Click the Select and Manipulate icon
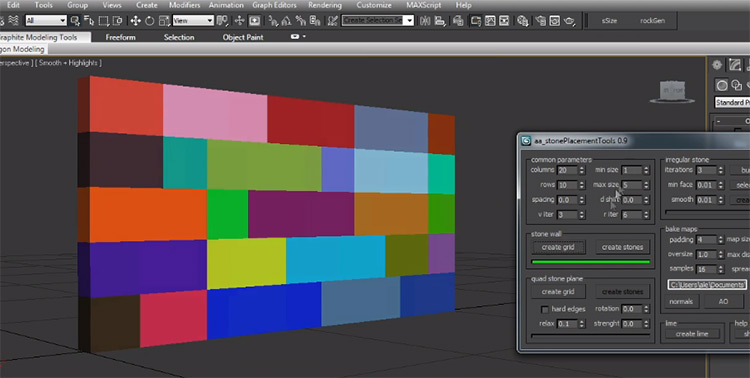Screen dimensions: 750x378 click(239, 21)
